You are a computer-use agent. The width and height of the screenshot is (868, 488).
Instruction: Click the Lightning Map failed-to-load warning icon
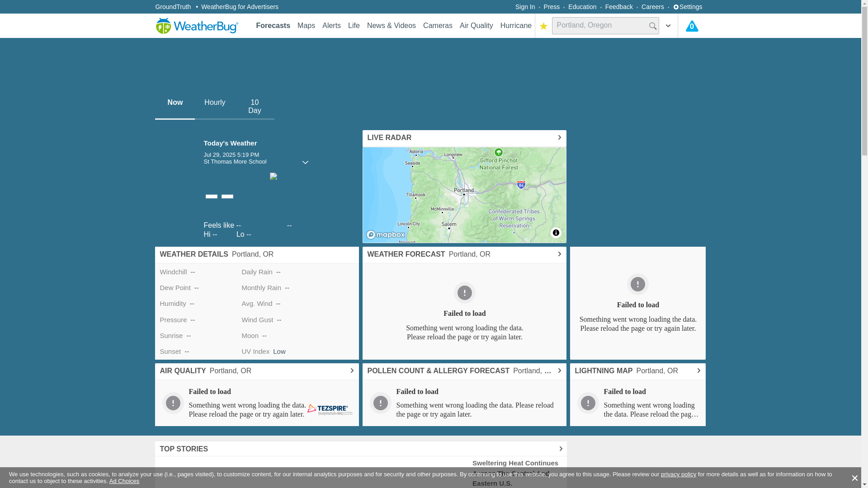coord(588,403)
